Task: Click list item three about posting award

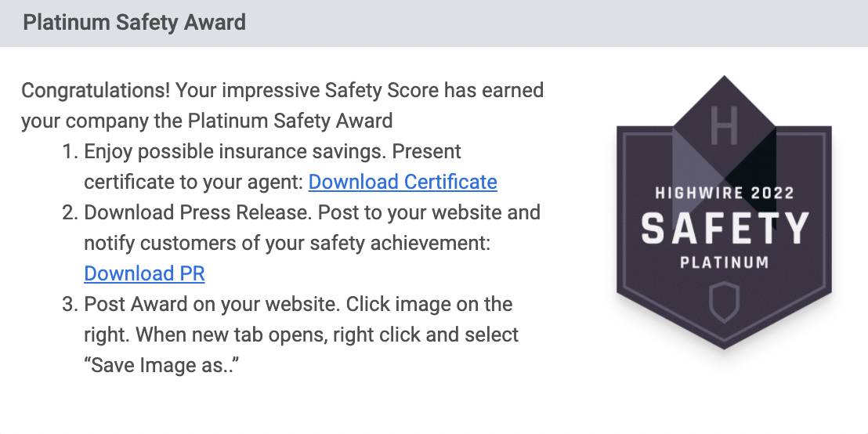Action: pos(290,335)
